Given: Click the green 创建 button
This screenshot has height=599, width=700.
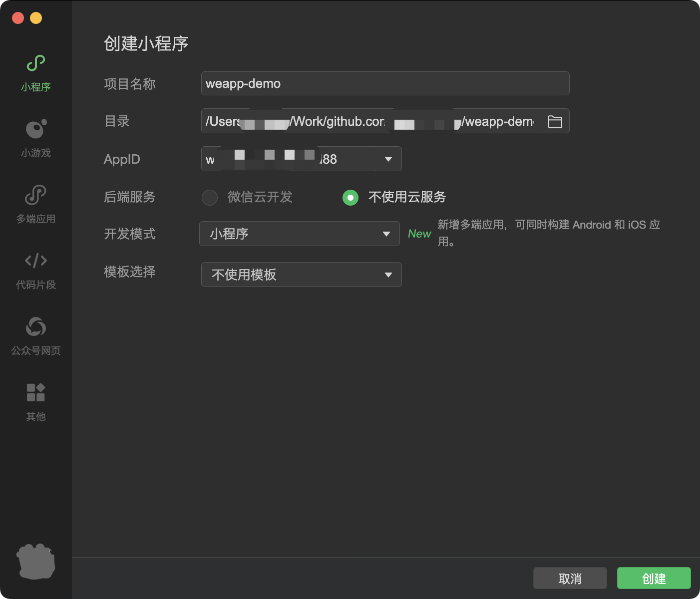Looking at the screenshot, I should point(654,579).
